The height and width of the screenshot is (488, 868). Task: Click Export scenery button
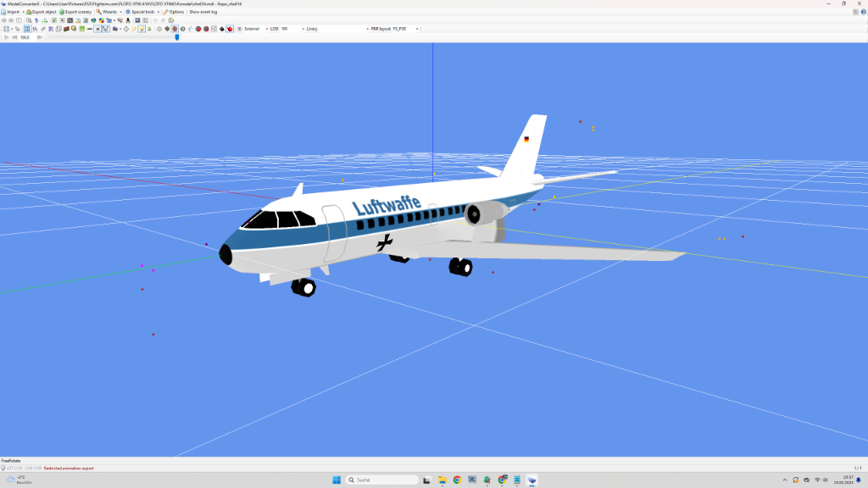[75, 12]
